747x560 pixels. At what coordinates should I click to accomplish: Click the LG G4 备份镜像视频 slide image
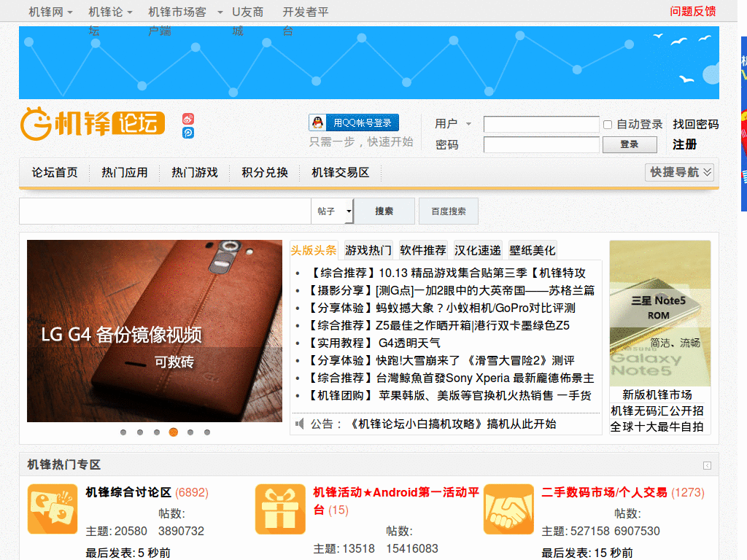(x=155, y=331)
